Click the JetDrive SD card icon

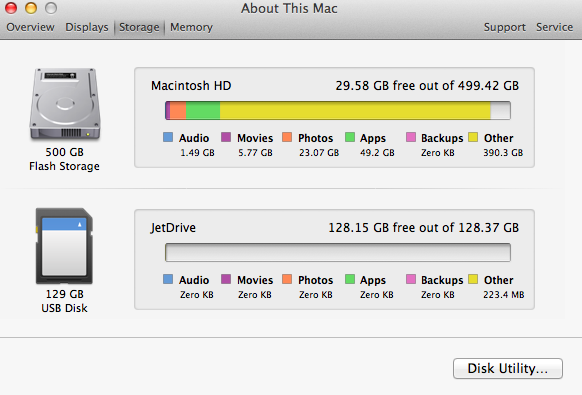pyautogui.click(x=64, y=246)
